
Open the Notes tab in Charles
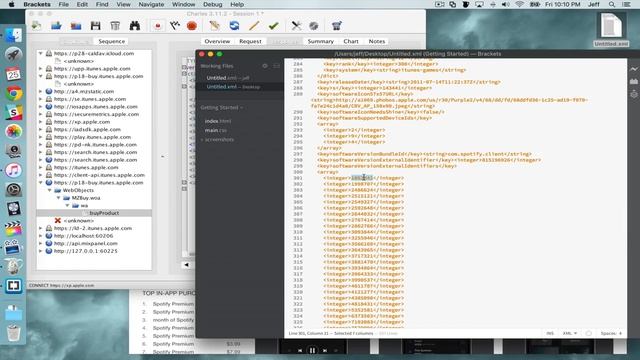(x=377, y=41)
